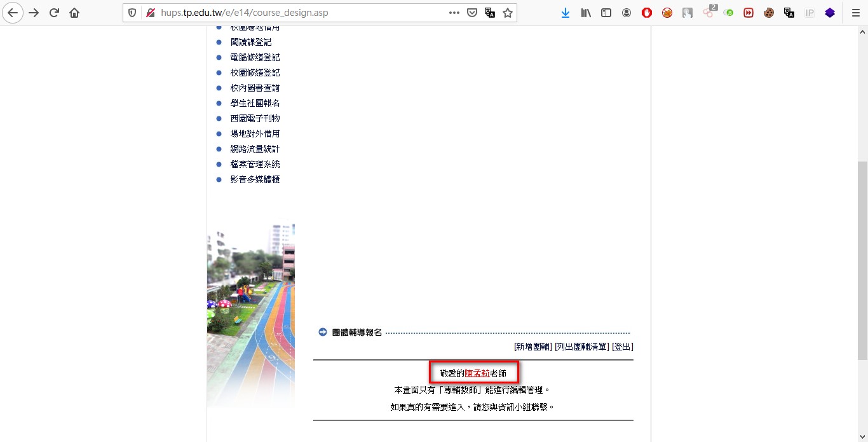The height and width of the screenshot is (442, 868).
Task: Open the purple stacked layers extension
Action: coord(830,13)
